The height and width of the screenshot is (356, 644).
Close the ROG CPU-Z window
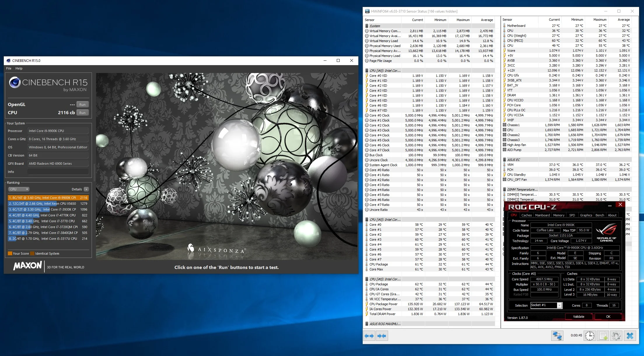620,205
